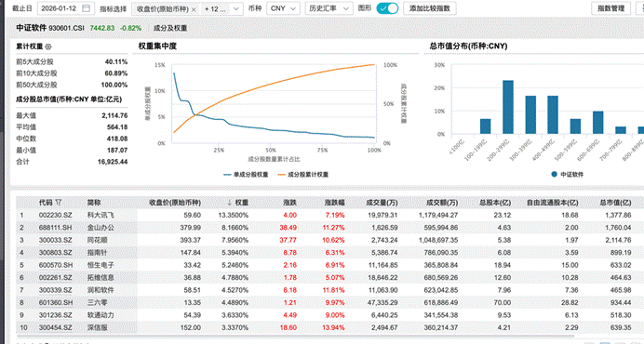The height and width of the screenshot is (344, 644).
Task: Sort by the 收盘价(原始币种) column header
Action: (175, 203)
